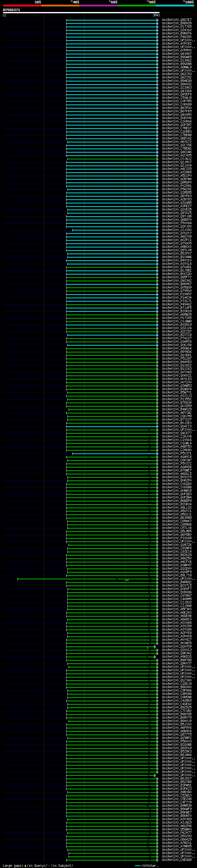Click the red 20% identity legend segment
This screenshot has width=197, height=868.
pyautogui.click(x=22, y=6)
